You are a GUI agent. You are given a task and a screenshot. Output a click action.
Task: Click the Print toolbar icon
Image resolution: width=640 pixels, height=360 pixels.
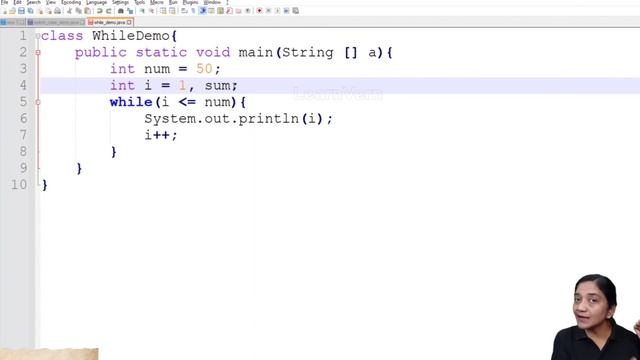pos(58,11)
